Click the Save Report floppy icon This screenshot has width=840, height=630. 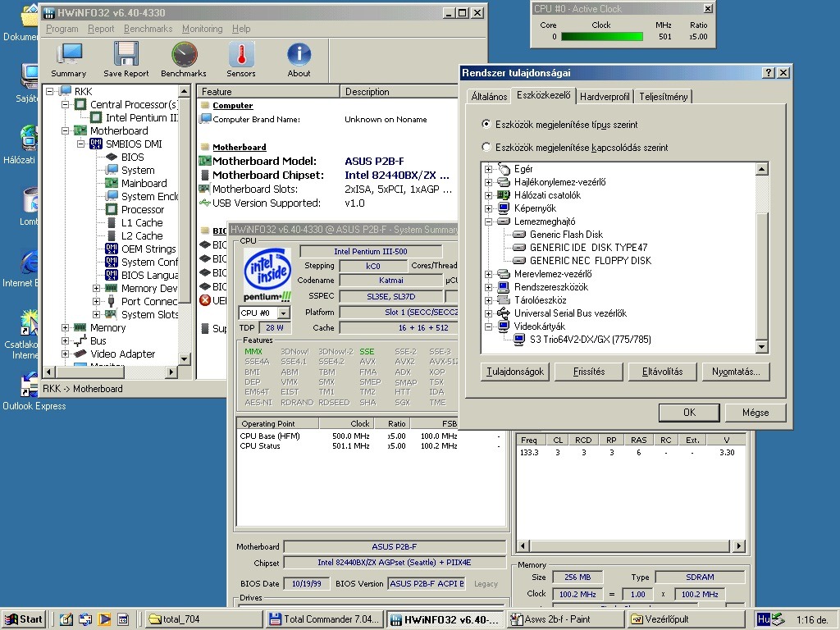click(126, 55)
